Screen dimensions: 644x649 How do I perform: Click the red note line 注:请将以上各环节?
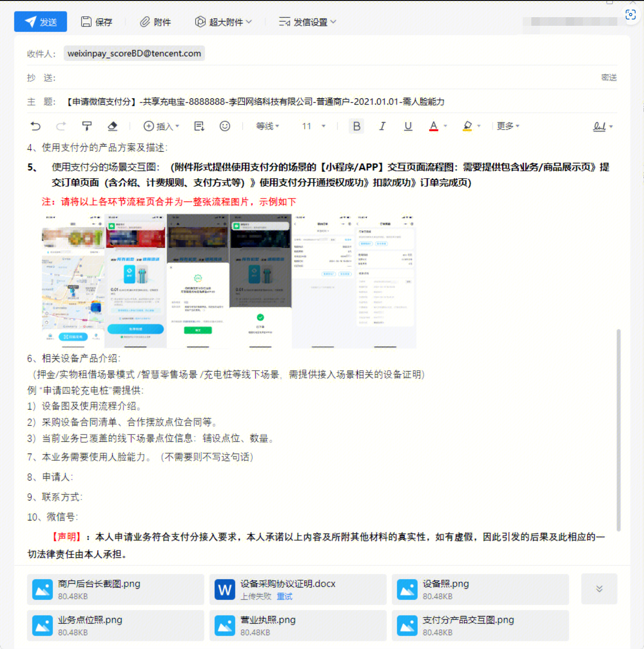tap(169, 202)
